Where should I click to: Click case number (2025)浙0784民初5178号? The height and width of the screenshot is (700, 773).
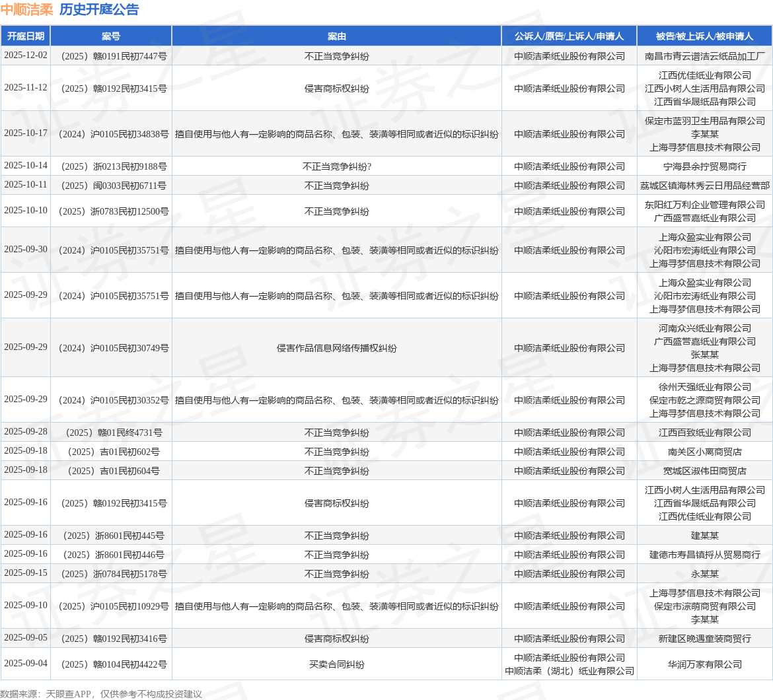(x=114, y=575)
